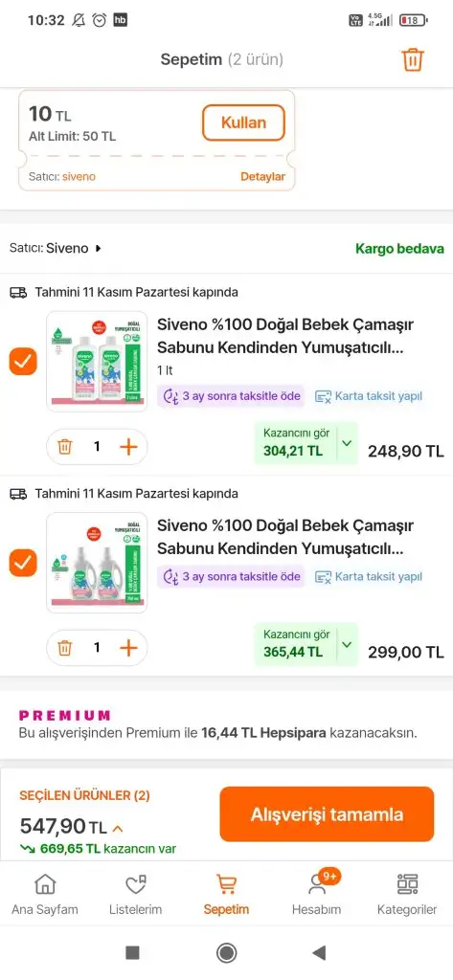The height and width of the screenshot is (980, 453).
Task: Increase quantity of the 299,00 TL product
Action: click(x=128, y=648)
